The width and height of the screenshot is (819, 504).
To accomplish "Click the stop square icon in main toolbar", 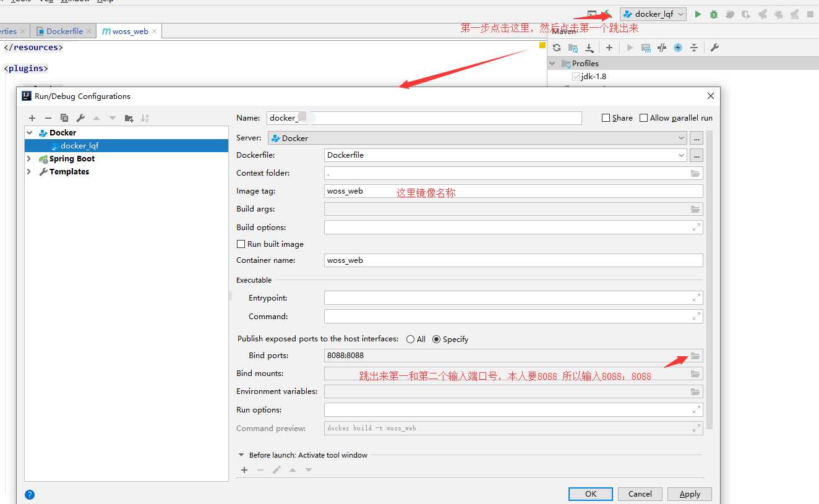I will pos(810,14).
